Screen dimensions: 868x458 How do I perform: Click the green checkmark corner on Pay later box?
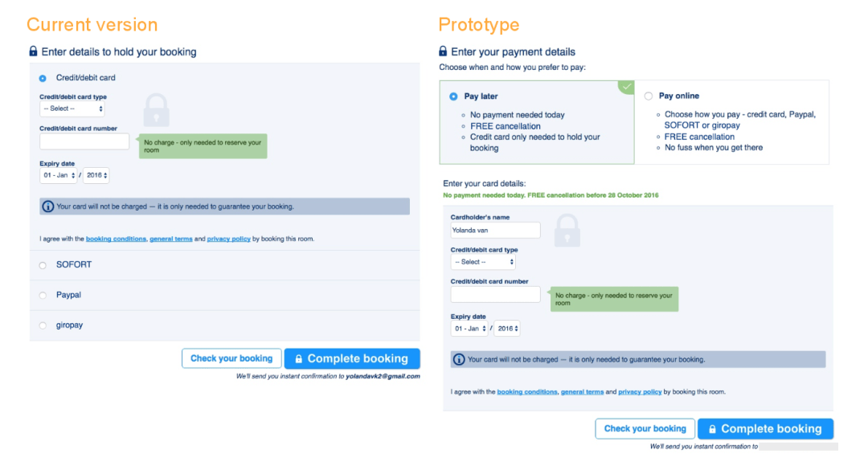627,87
